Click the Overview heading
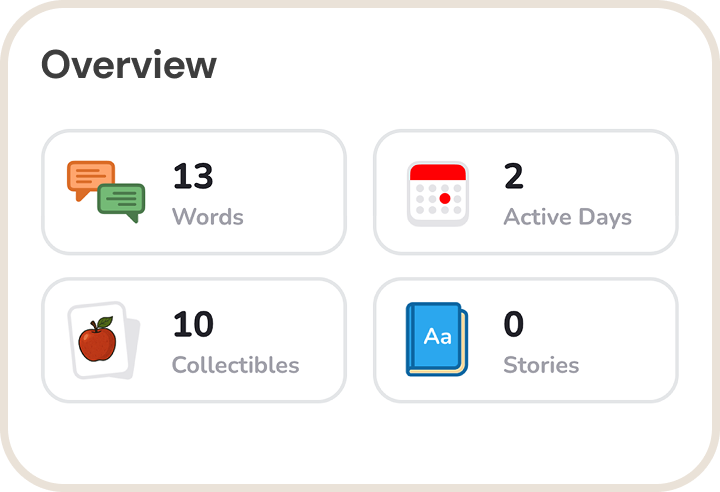This screenshot has height=492, width=720. tap(129, 65)
